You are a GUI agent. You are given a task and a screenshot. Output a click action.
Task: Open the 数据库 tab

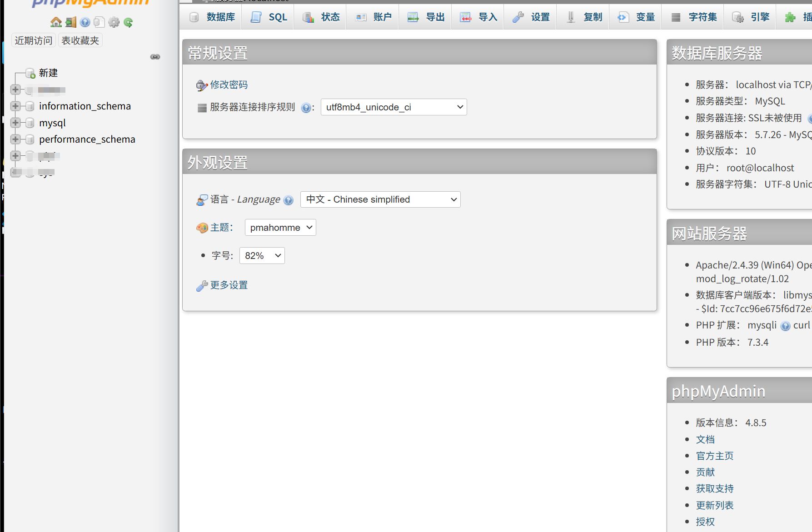(x=213, y=17)
